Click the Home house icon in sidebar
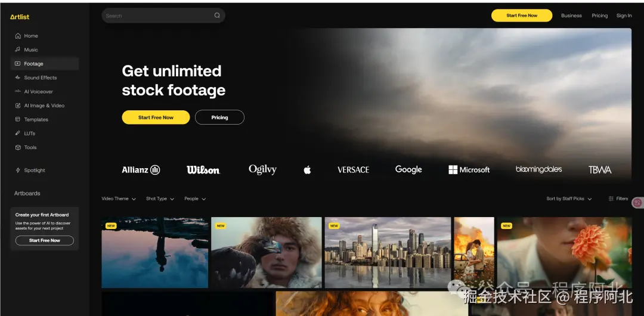The width and height of the screenshot is (644, 316). [18, 36]
